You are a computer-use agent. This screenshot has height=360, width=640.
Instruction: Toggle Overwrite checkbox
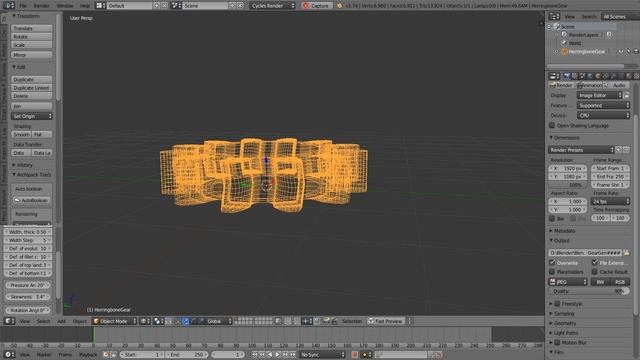pos(552,262)
